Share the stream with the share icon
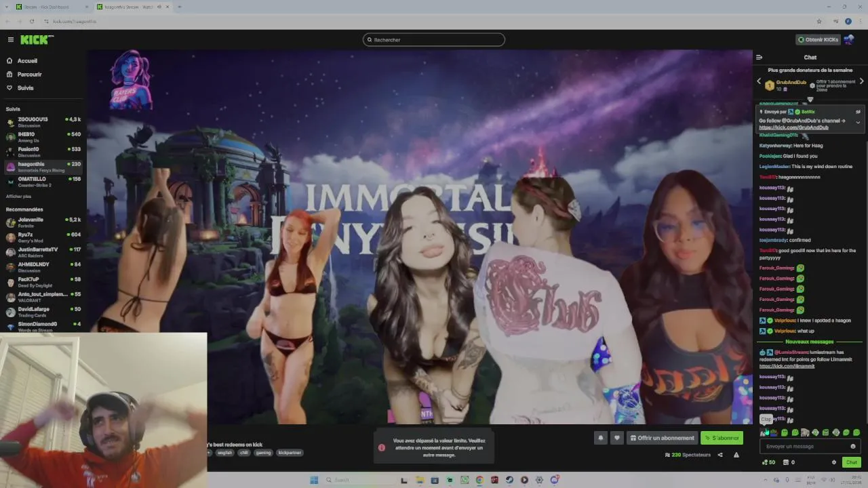Image resolution: width=868 pixels, height=488 pixels. (x=719, y=455)
